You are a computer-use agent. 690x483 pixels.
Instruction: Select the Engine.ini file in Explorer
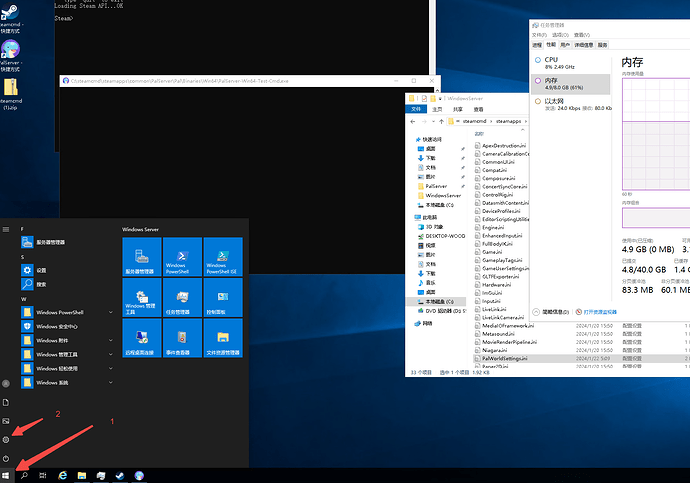pyautogui.click(x=493, y=227)
